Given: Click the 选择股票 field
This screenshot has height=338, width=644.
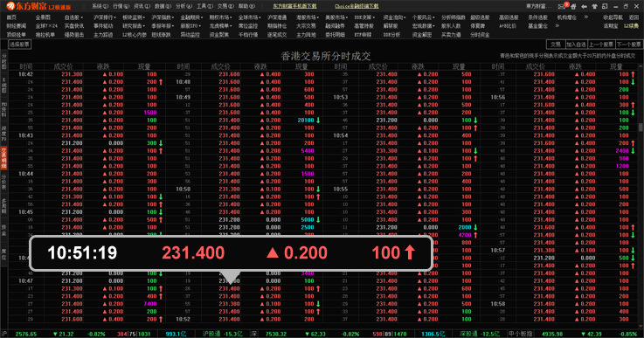Looking at the screenshot, I should click(20, 45).
